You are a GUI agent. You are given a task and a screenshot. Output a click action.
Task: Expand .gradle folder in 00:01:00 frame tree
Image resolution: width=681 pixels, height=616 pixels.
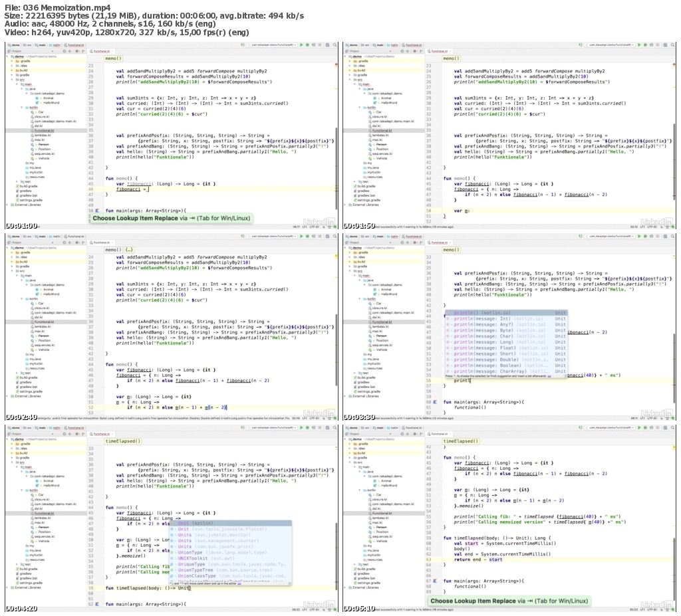click(12, 61)
